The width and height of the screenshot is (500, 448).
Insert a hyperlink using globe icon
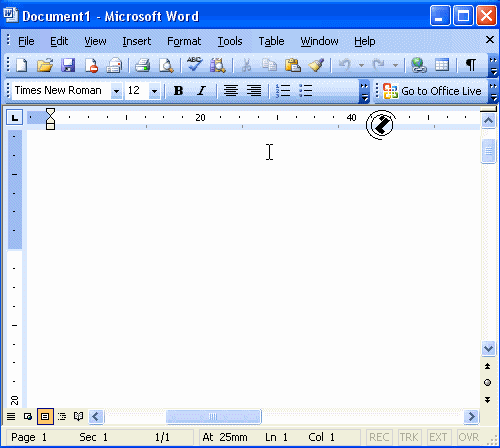tap(418, 65)
